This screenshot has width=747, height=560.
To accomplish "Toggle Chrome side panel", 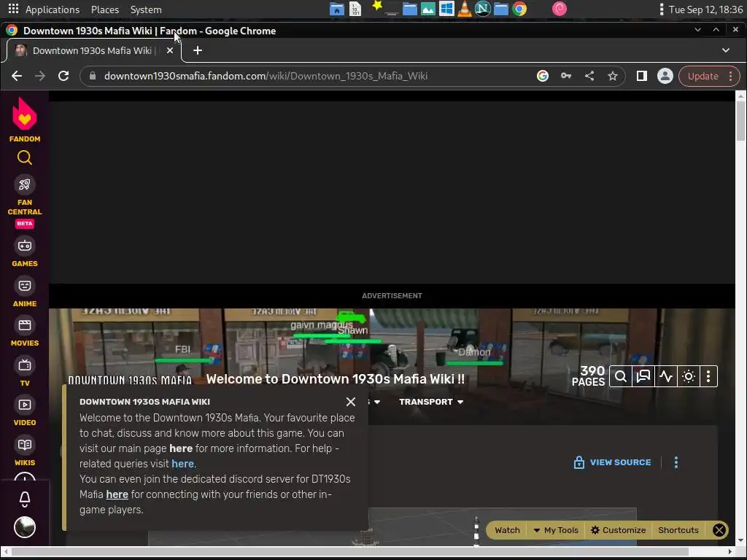I will click(642, 76).
